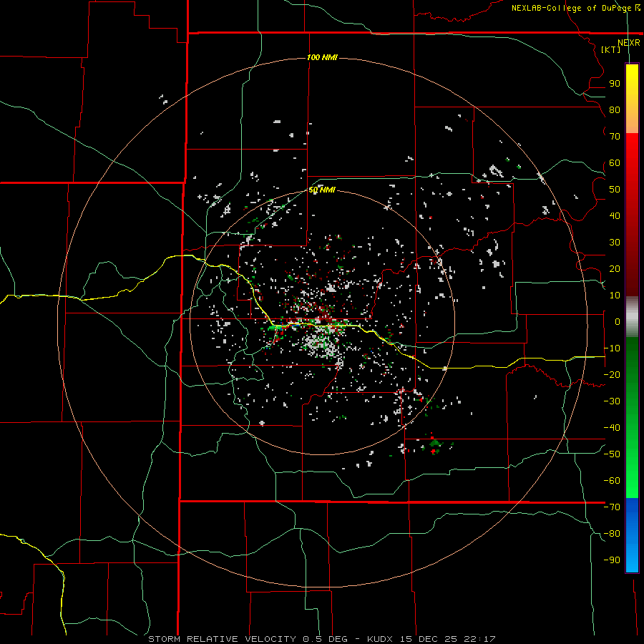Image resolution: width=644 pixels, height=644 pixels.
Task: Click the 0.5 DEG elevation angle text
Action: [326, 639]
